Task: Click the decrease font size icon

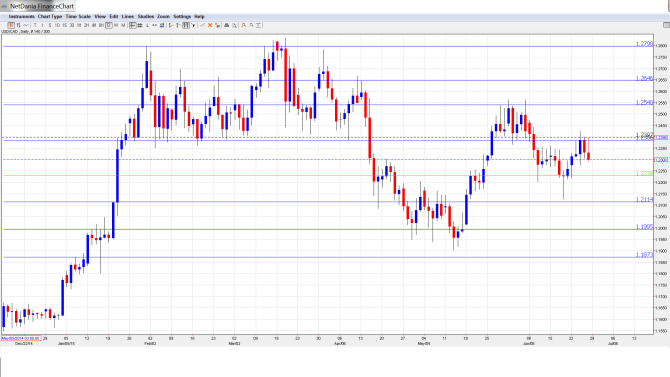Action: (x=251, y=26)
